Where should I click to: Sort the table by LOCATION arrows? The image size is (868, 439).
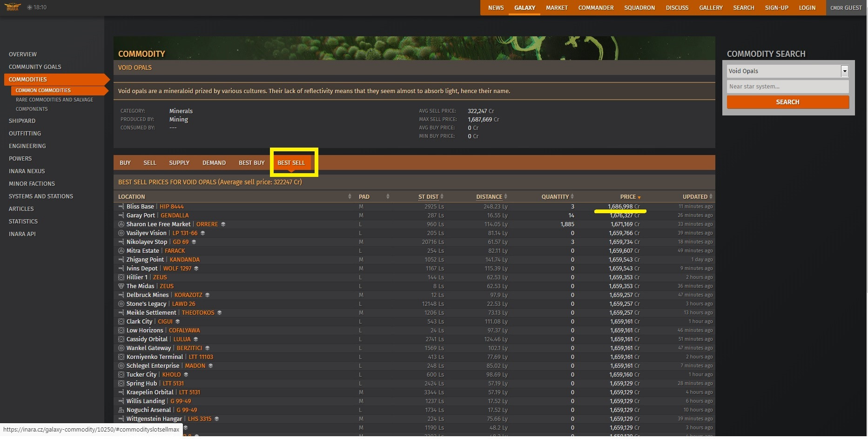tap(350, 196)
